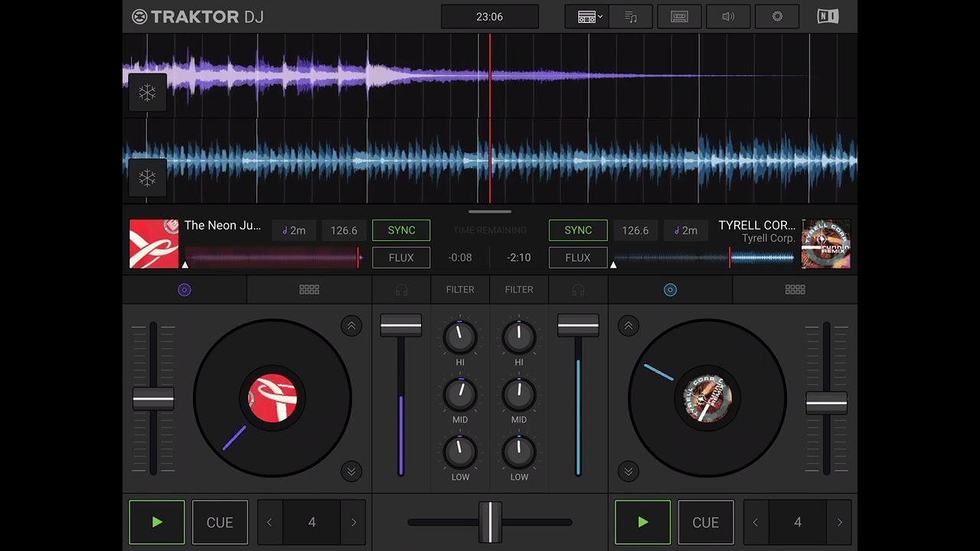Select right deck pads grid tab
The height and width of the screenshot is (551, 980).
(795, 290)
